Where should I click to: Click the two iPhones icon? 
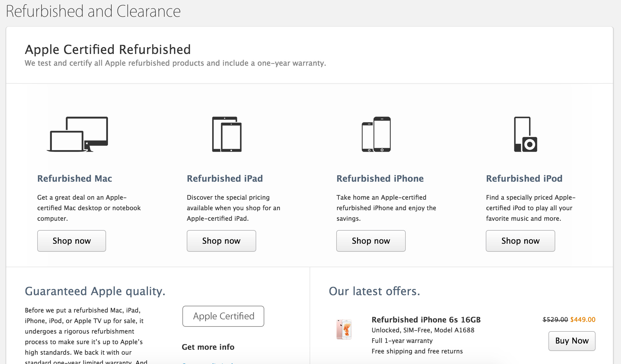376,134
